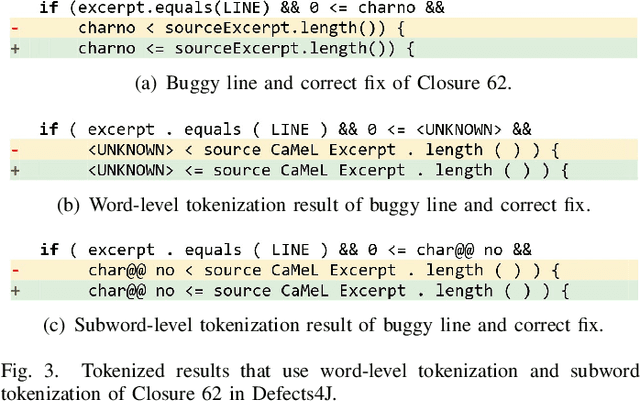Click the minus marker beside the original buggy charno line

[x=15, y=28]
